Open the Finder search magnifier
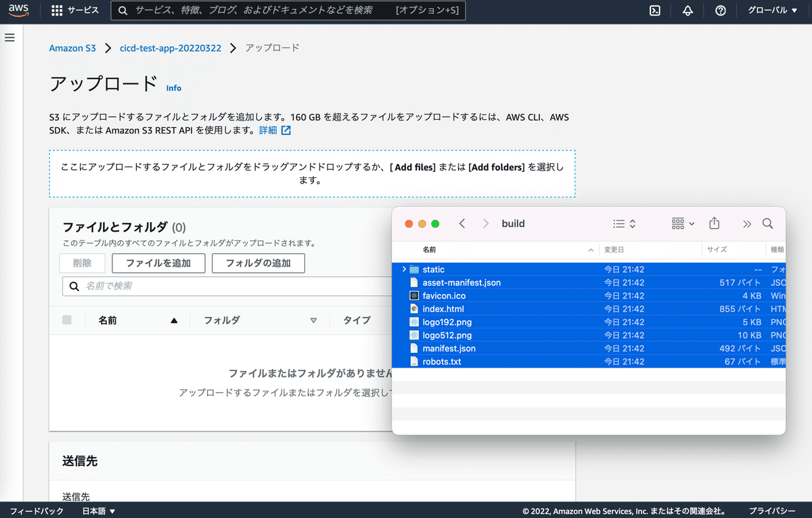812x518 pixels. [767, 223]
